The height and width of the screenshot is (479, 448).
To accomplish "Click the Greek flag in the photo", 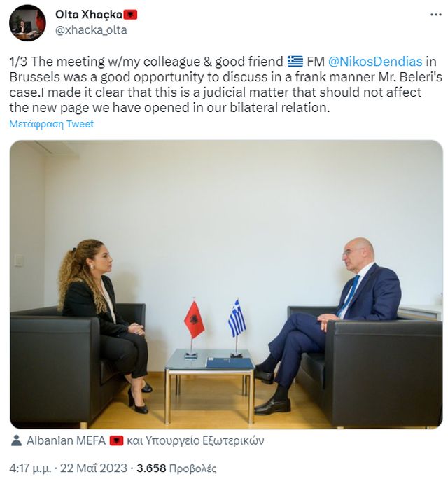I will click(237, 319).
